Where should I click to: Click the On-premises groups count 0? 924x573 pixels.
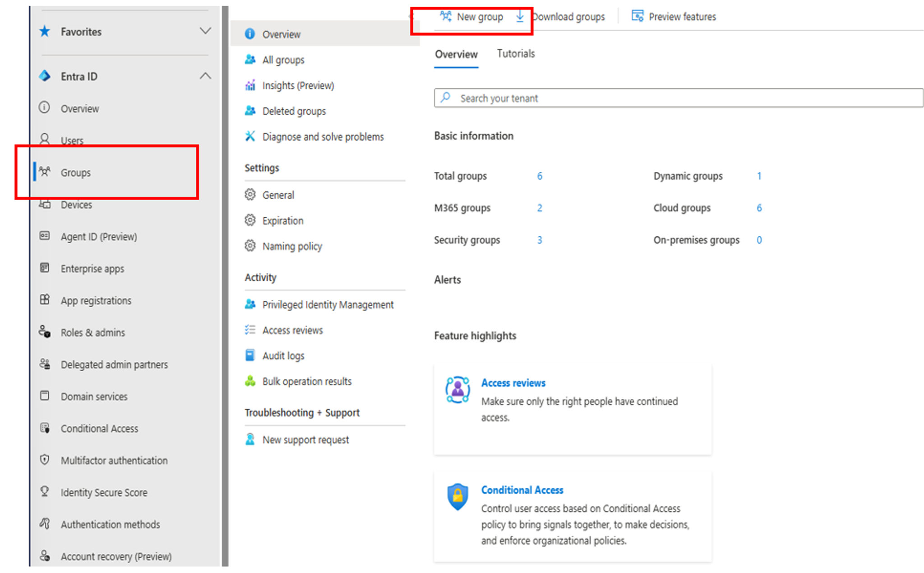pyautogui.click(x=759, y=240)
